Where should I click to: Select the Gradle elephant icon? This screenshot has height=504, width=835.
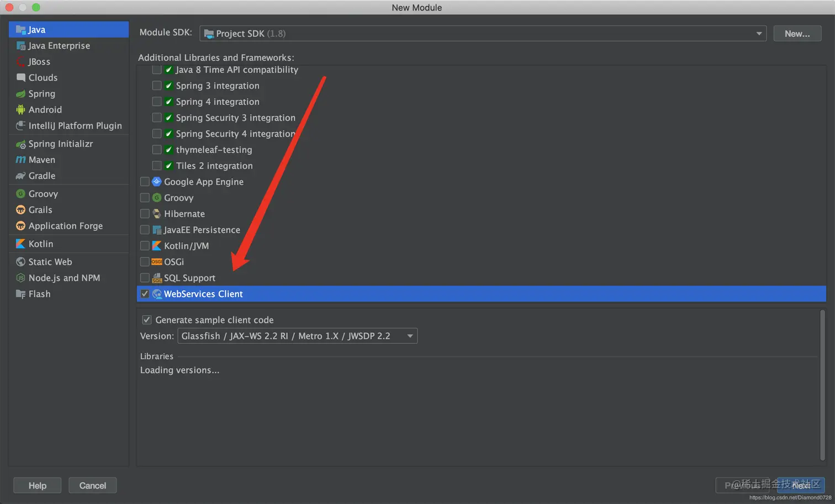tap(21, 176)
